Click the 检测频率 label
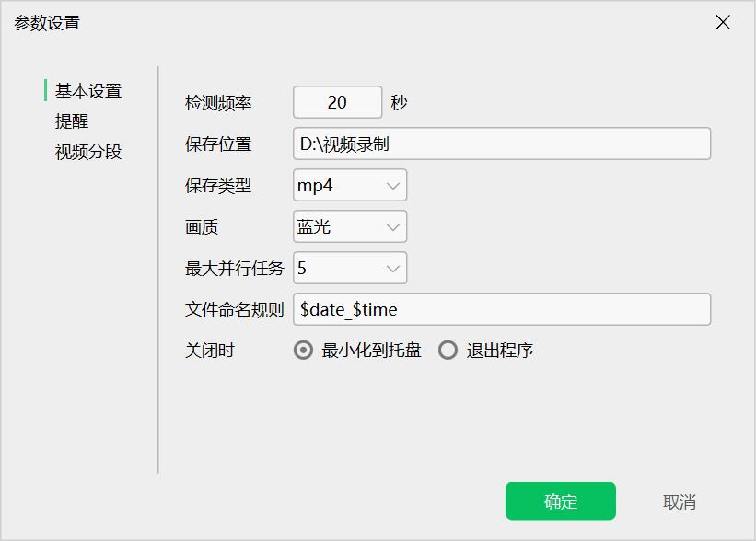This screenshot has width=756, height=541. point(218,103)
